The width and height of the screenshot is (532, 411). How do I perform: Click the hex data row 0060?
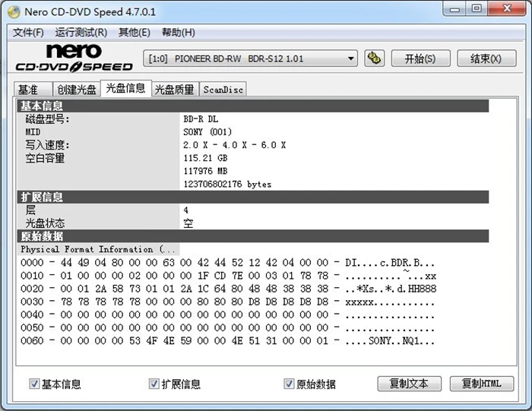click(x=227, y=341)
